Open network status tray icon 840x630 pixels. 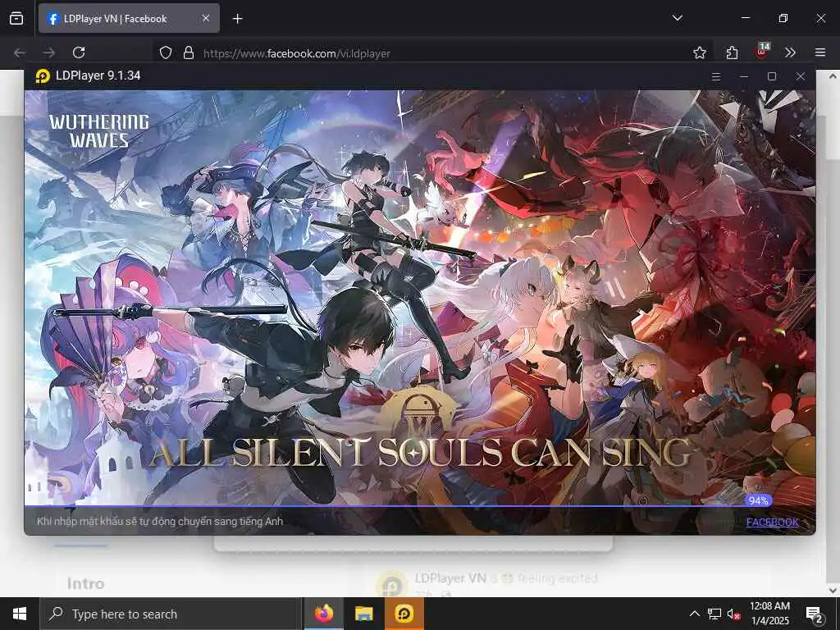(714, 614)
